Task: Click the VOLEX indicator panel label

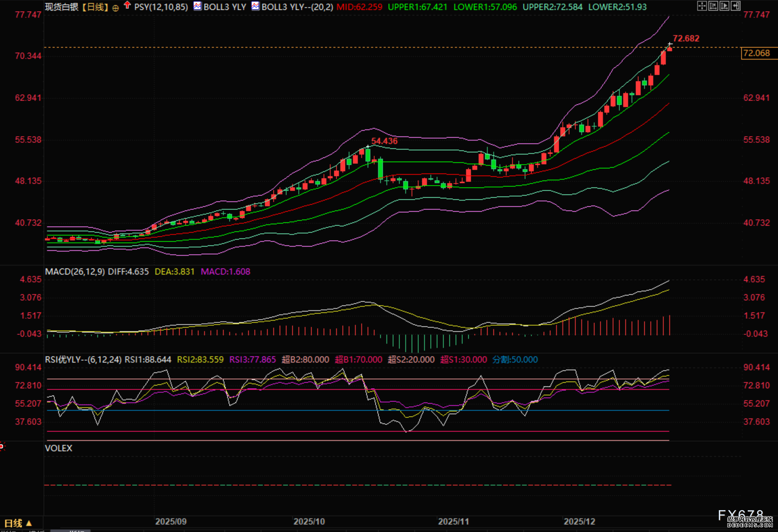Action: [59, 448]
